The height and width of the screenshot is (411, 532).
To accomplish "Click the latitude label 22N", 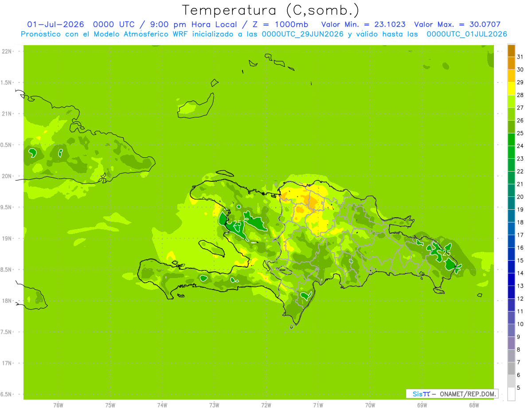I will [x=6, y=51].
